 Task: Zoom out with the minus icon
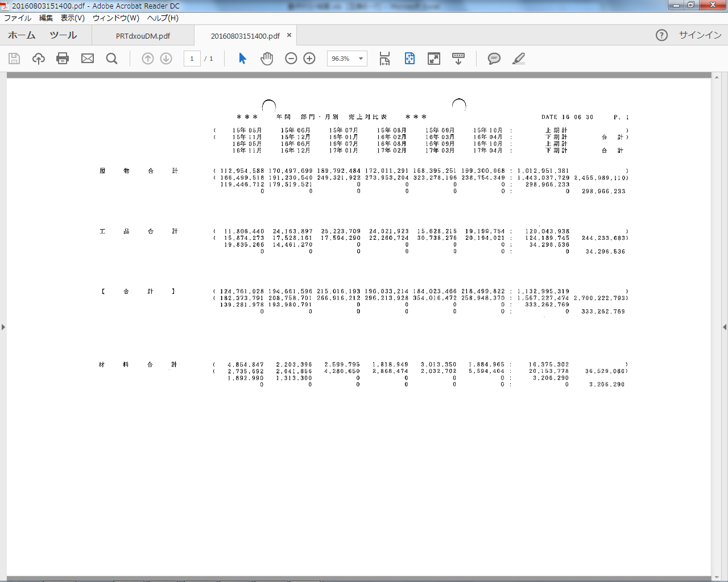pyautogui.click(x=291, y=59)
